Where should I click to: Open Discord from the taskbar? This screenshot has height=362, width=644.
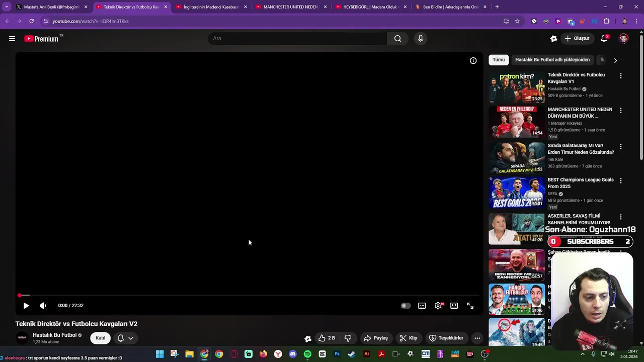(293, 354)
